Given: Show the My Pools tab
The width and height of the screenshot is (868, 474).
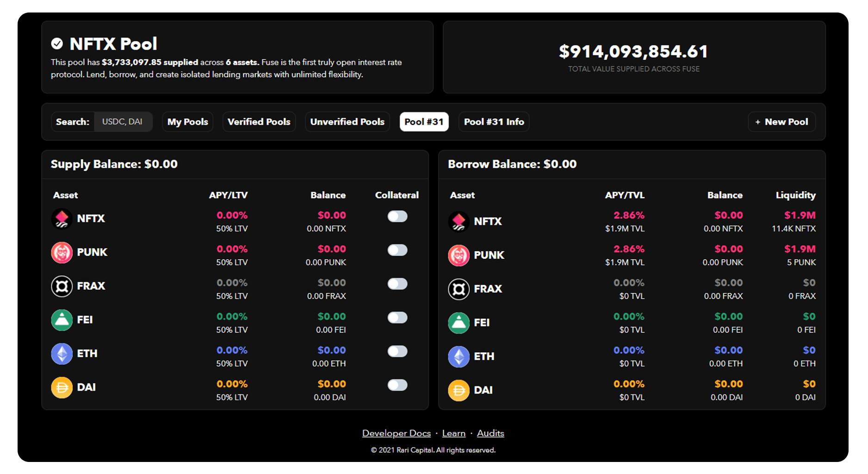Looking at the screenshot, I should pyautogui.click(x=187, y=122).
